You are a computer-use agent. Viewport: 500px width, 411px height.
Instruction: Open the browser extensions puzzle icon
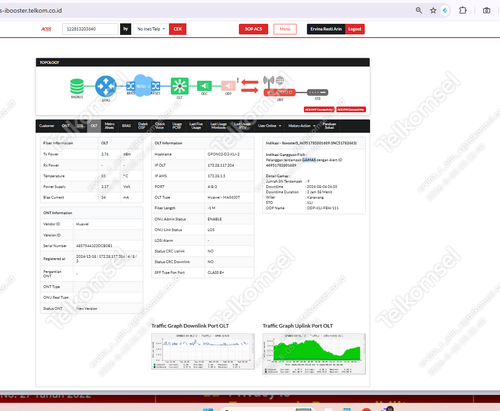point(463,10)
